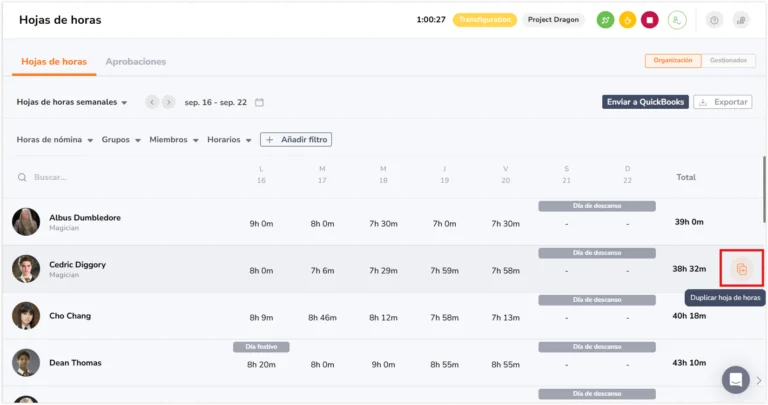Click the 1:00:27 running timer

[x=431, y=20]
